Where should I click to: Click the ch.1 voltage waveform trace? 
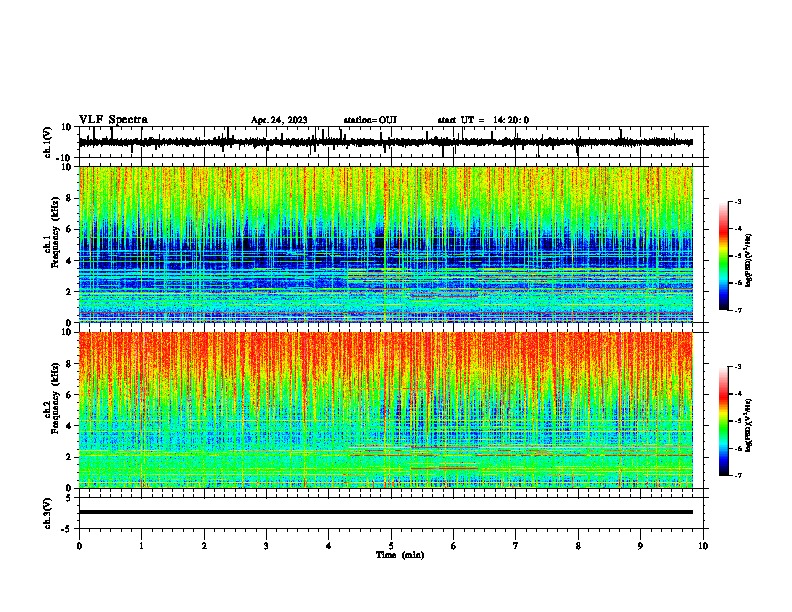click(386, 142)
